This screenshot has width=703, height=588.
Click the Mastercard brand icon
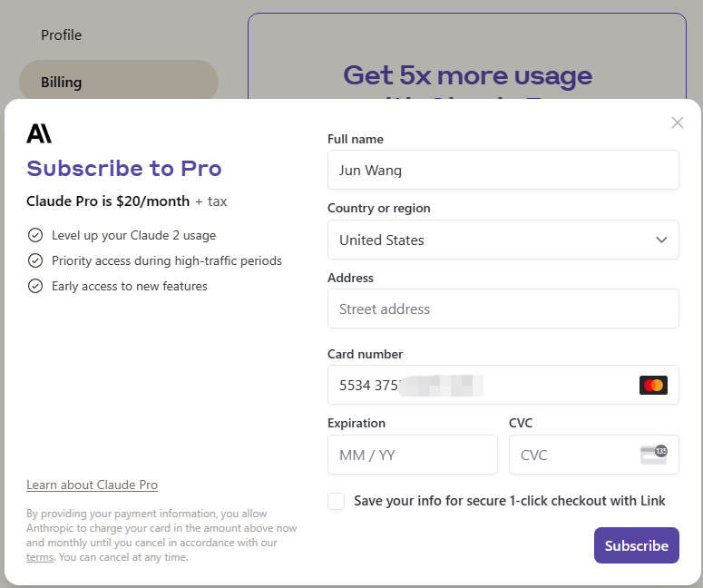coord(653,386)
